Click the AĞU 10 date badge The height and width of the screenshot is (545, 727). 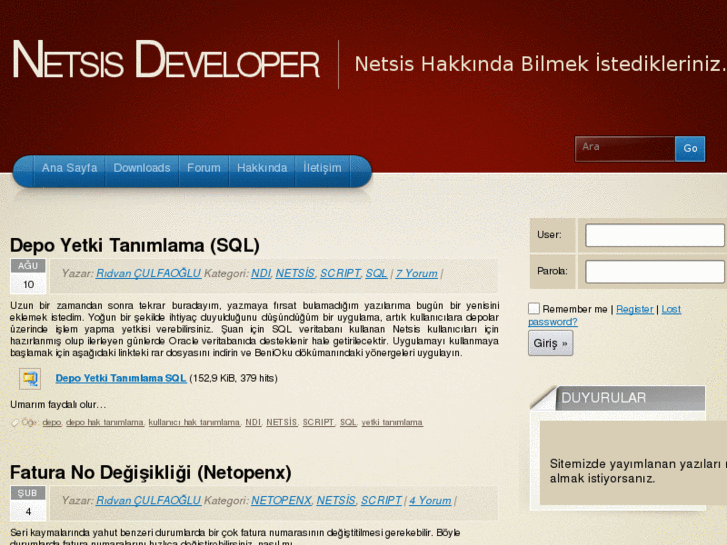[28, 276]
